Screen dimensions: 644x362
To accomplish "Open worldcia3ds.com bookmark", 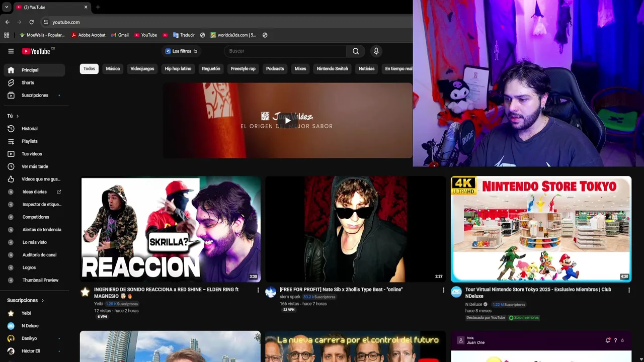I will tap(233, 35).
